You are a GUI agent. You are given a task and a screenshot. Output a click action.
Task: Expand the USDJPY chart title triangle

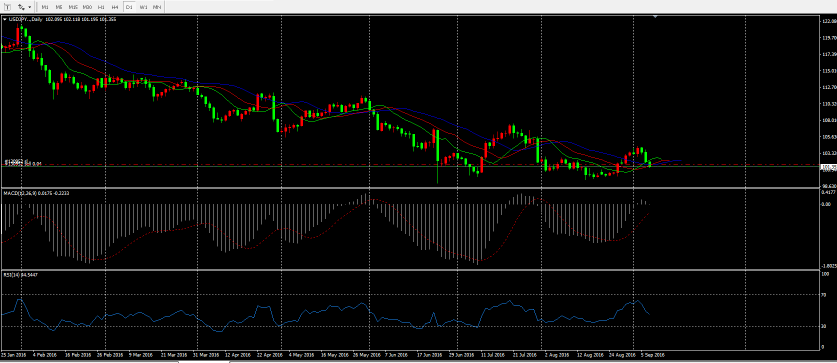[x=5, y=19]
